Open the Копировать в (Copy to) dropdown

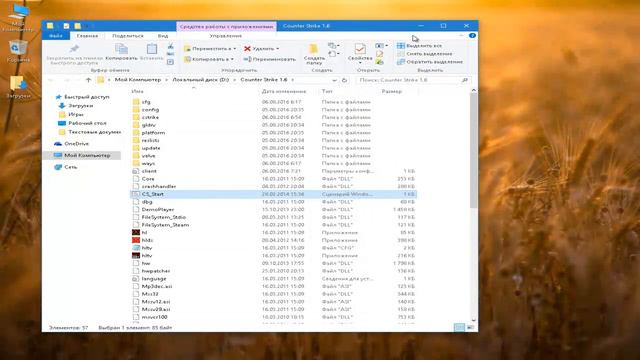coord(209,59)
